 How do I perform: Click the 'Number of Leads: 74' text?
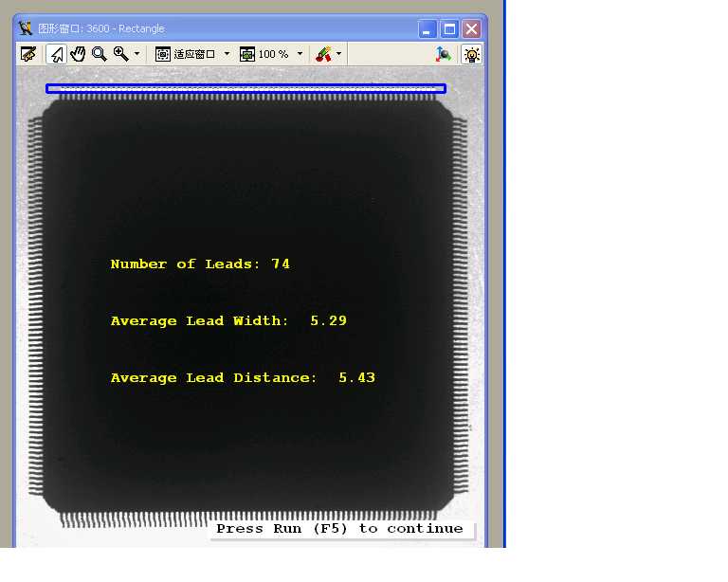(201, 264)
